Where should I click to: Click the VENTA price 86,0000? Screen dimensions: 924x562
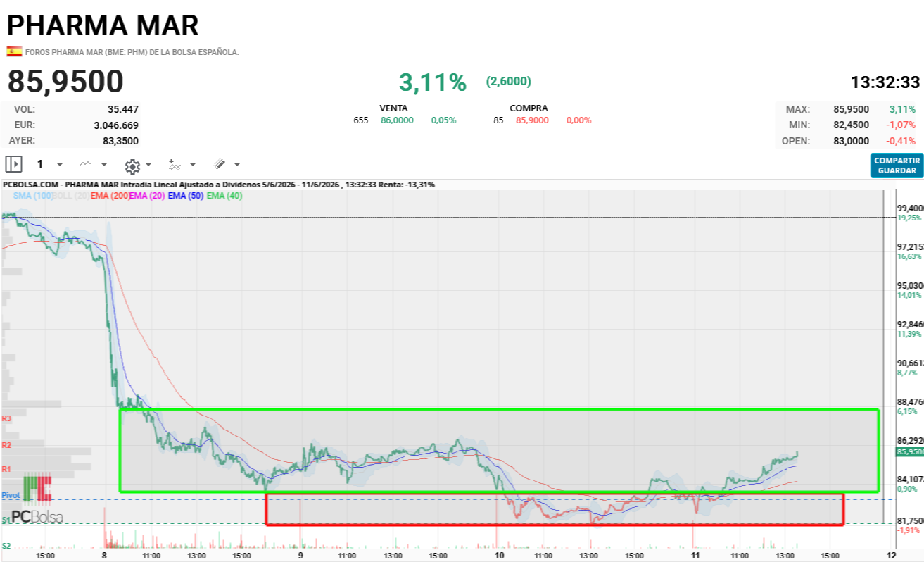pyautogui.click(x=398, y=120)
